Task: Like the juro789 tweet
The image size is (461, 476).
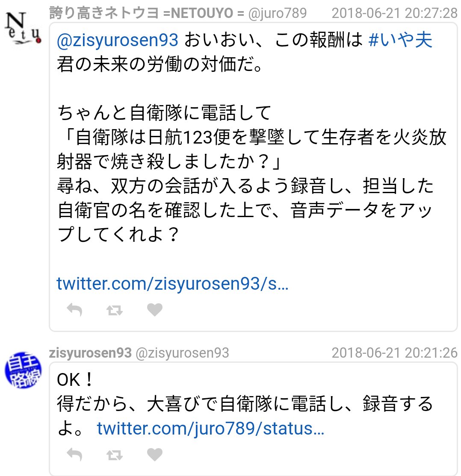Action: point(155,310)
